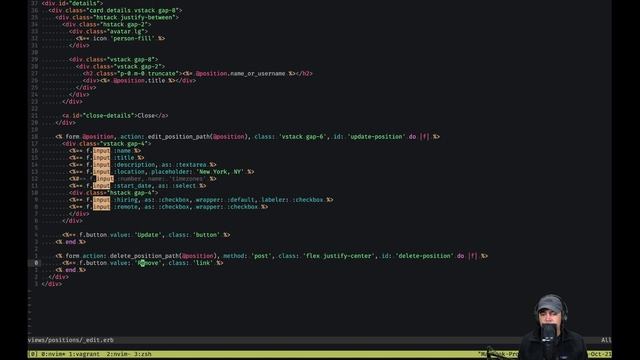This screenshot has width=640, height=360.
Task: Click the 'All' scroll position indicator
Action: coord(606,340)
